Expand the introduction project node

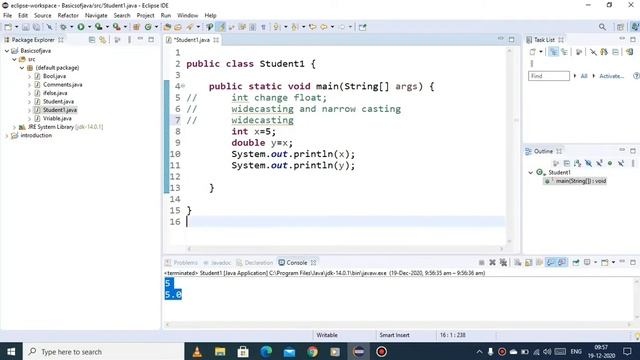coord(7,136)
